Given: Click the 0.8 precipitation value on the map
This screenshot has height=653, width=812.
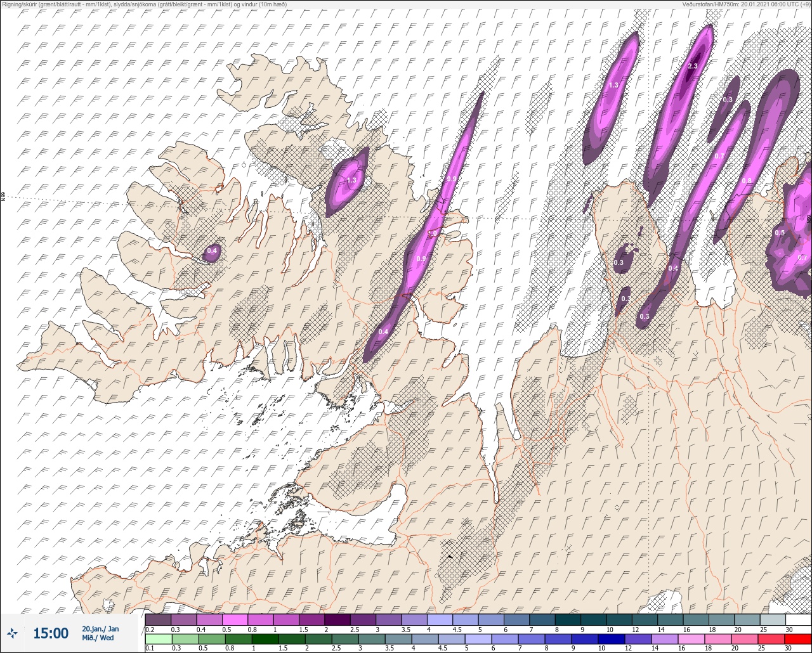Looking at the screenshot, I should 747,181.
